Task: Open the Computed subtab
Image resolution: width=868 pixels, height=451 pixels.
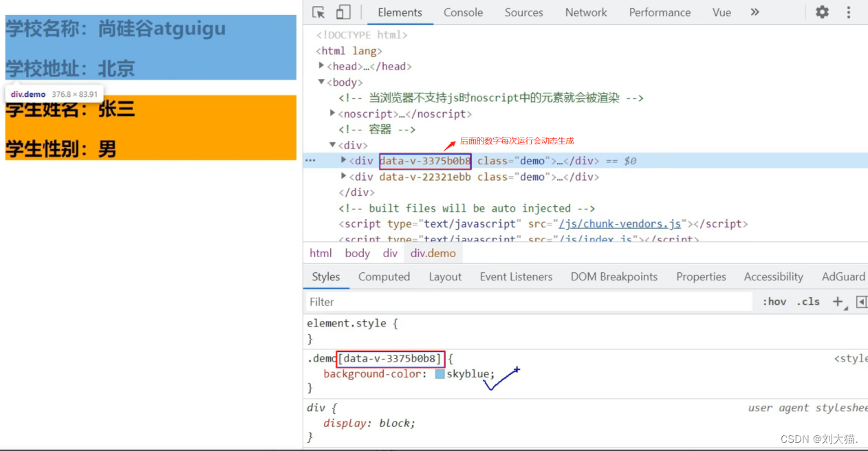Action: coord(384,277)
